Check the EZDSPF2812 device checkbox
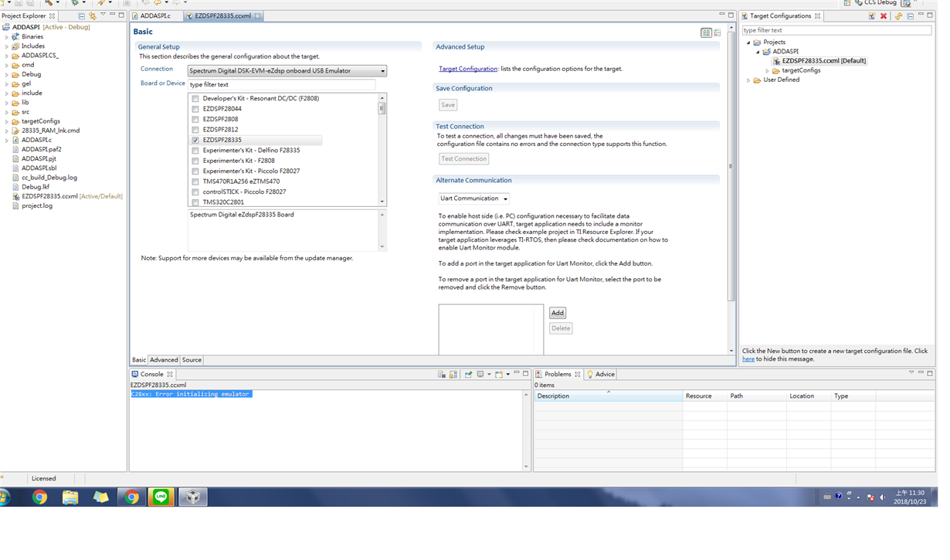Image resolution: width=950 pixels, height=560 pixels. click(195, 129)
